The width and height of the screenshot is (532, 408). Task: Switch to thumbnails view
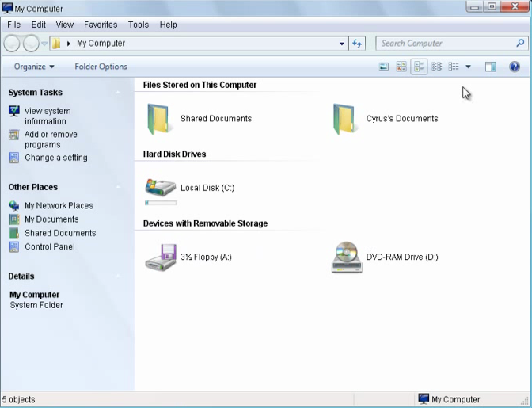pos(401,67)
